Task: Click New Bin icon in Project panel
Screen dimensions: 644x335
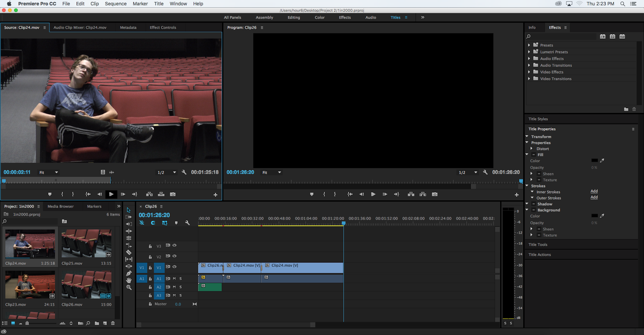Action: point(97,323)
